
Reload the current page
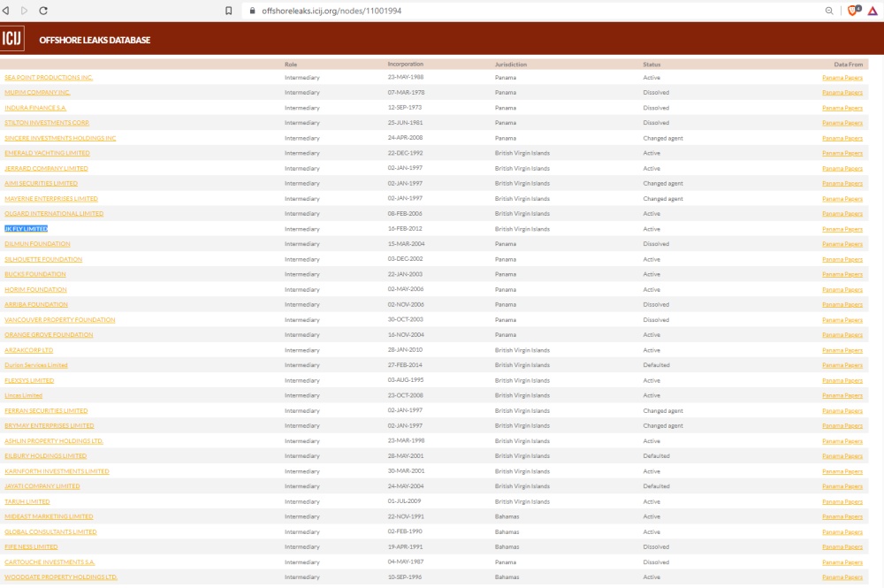pyautogui.click(x=43, y=11)
